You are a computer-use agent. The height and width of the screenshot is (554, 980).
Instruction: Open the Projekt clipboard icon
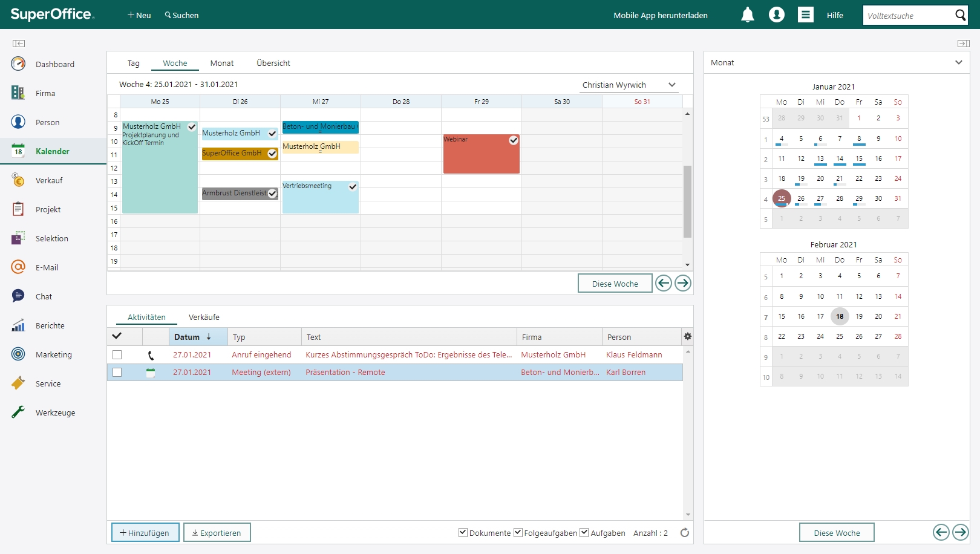[x=18, y=209]
